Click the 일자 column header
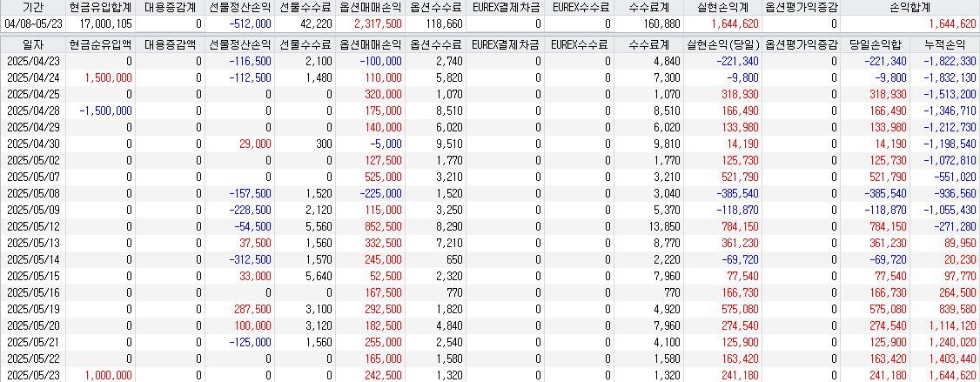980x382 pixels. pos(32,45)
